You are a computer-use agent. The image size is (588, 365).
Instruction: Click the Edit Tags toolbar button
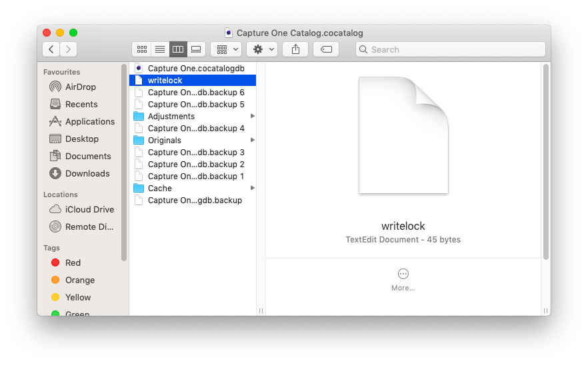pos(326,49)
